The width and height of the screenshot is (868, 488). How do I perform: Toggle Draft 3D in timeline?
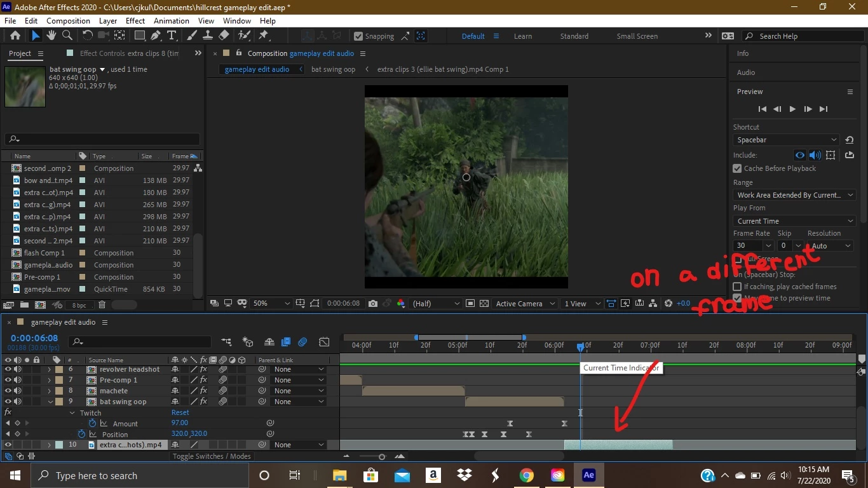(248, 342)
